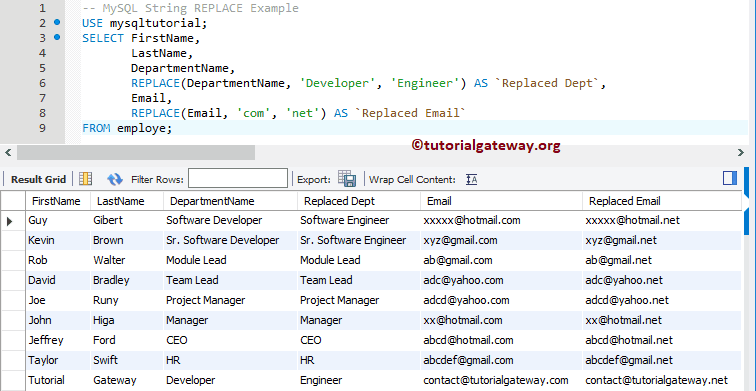Refresh the result grid data
The width and height of the screenshot is (756, 391).
click(x=115, y=179)
